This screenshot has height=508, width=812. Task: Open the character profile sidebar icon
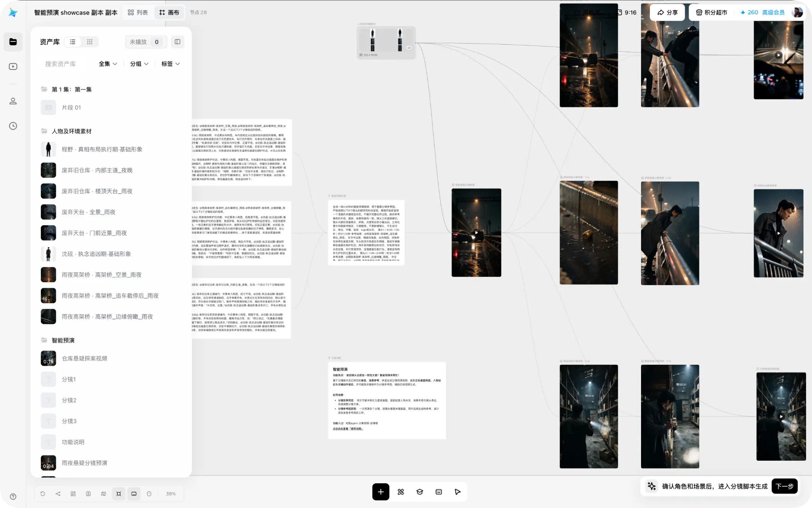pos(13,101)
